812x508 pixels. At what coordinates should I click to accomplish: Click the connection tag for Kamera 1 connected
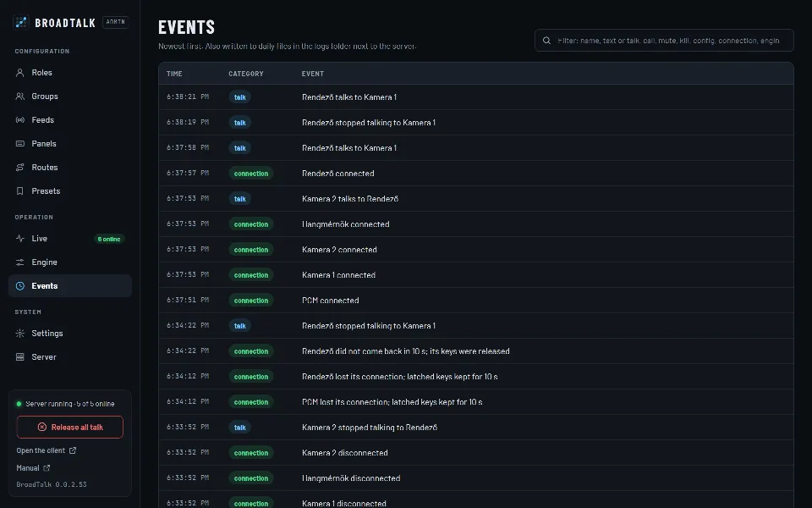(x=251, y=274)
